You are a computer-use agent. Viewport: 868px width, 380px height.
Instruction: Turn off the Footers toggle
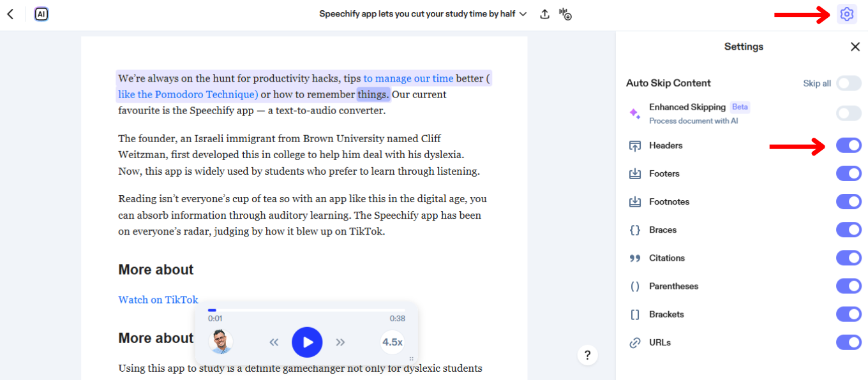click(x=849, y=173)
